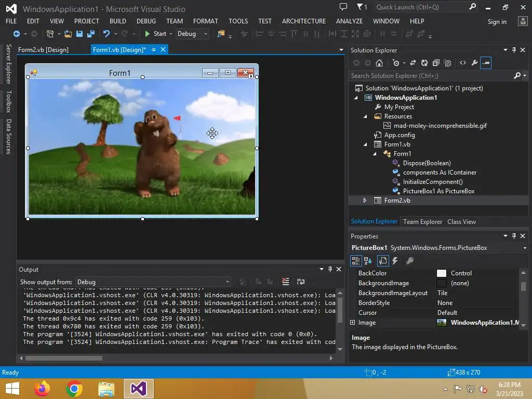Click the Navigate Backward arrow icon
This screenshot has height=399, width=532.
(x=16, y=34)
